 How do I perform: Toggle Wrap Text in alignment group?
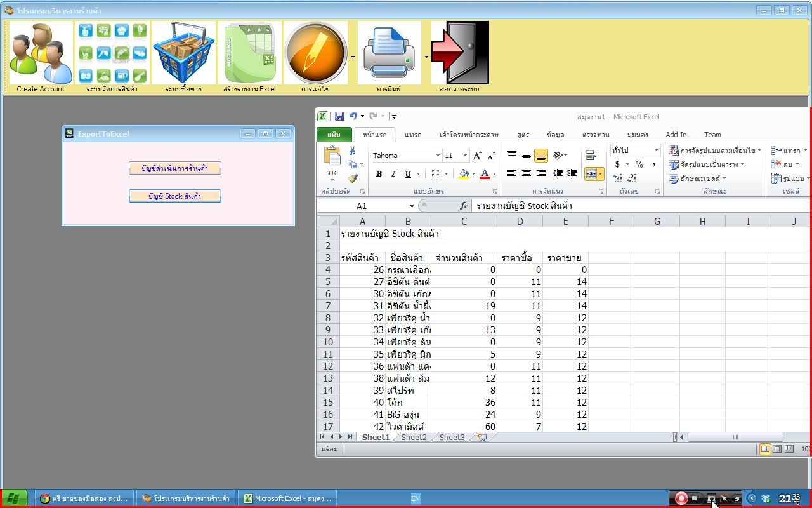coord(591,156)
